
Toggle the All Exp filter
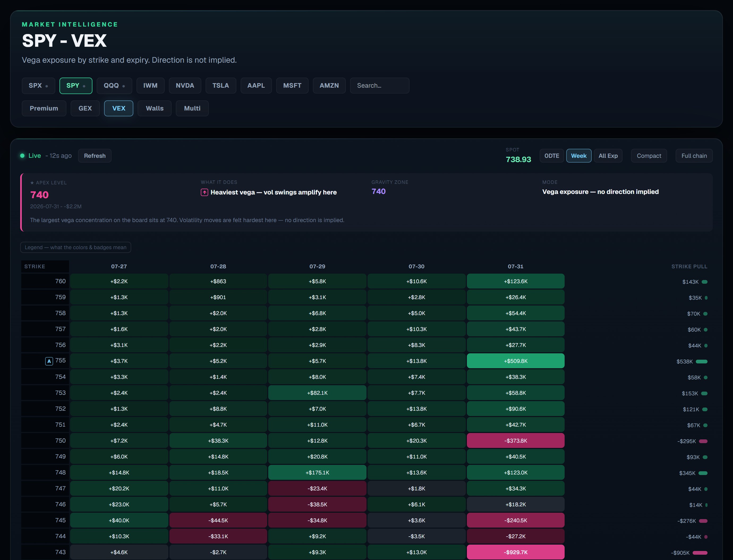pos(608,156)
